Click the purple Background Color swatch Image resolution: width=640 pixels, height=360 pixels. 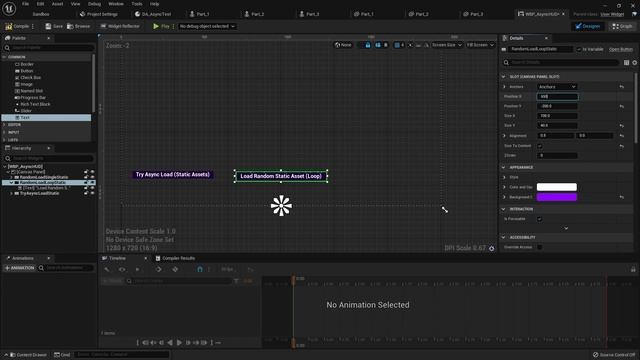557,197
